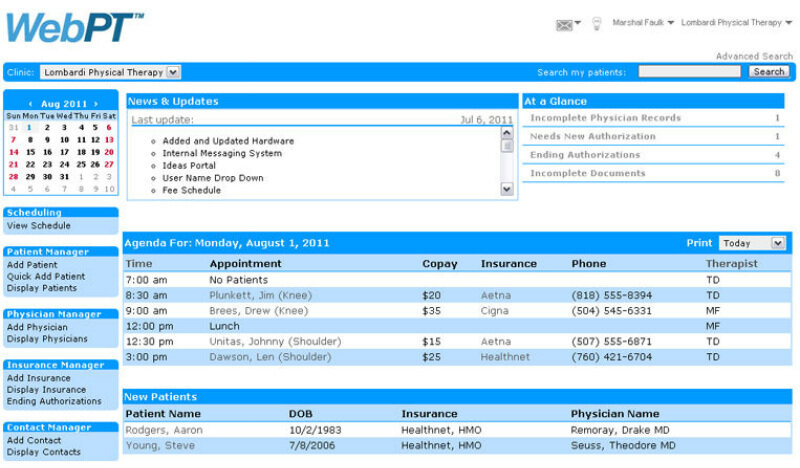Open the Clinic selection dropdown
800x468 pixels.
click(111, 72)
